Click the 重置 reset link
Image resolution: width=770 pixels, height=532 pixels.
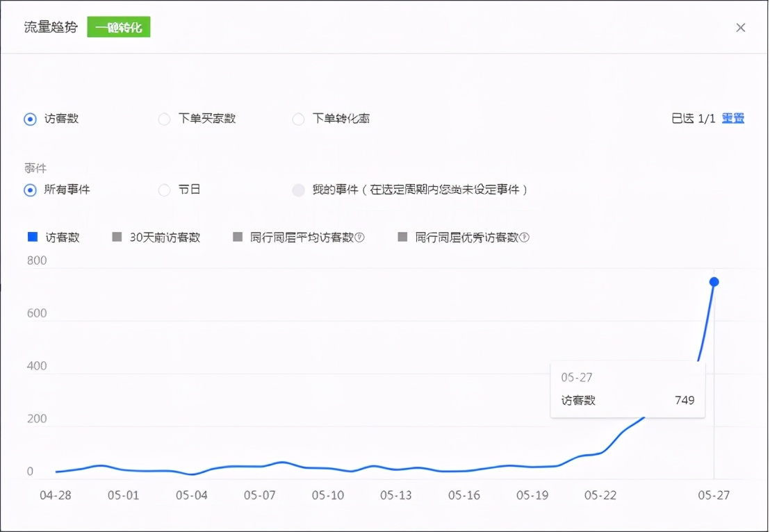coord(732,118)
